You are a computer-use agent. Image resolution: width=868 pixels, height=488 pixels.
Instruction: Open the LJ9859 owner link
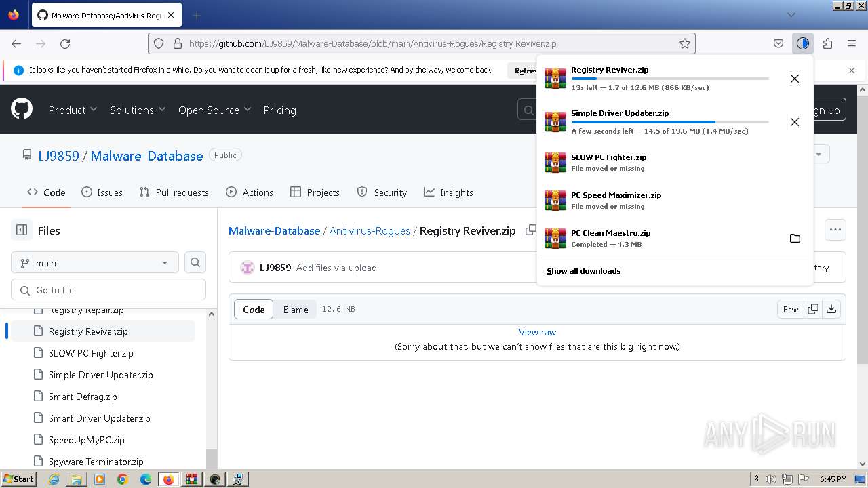(58, 155)
